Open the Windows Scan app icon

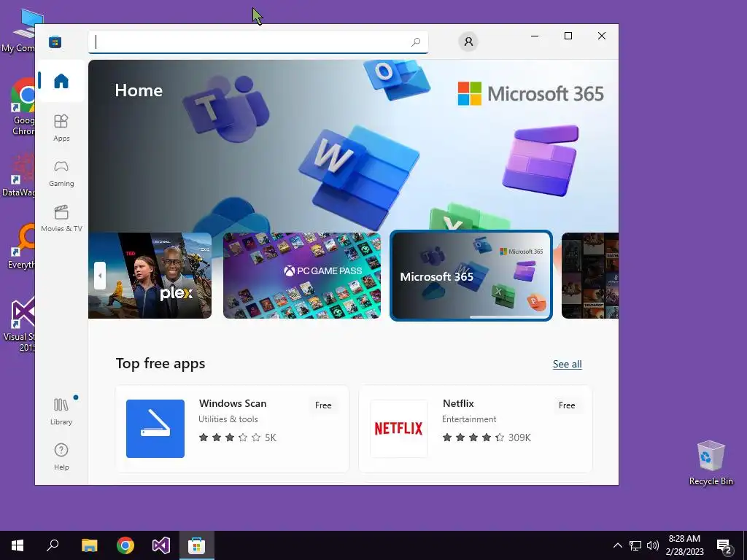[155, 429]
